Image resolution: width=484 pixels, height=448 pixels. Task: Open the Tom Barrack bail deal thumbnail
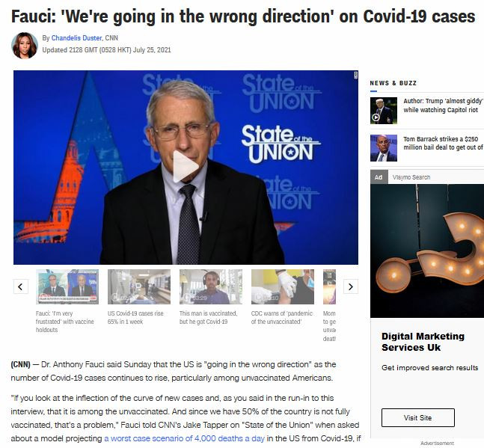click(x=384, y=148)
